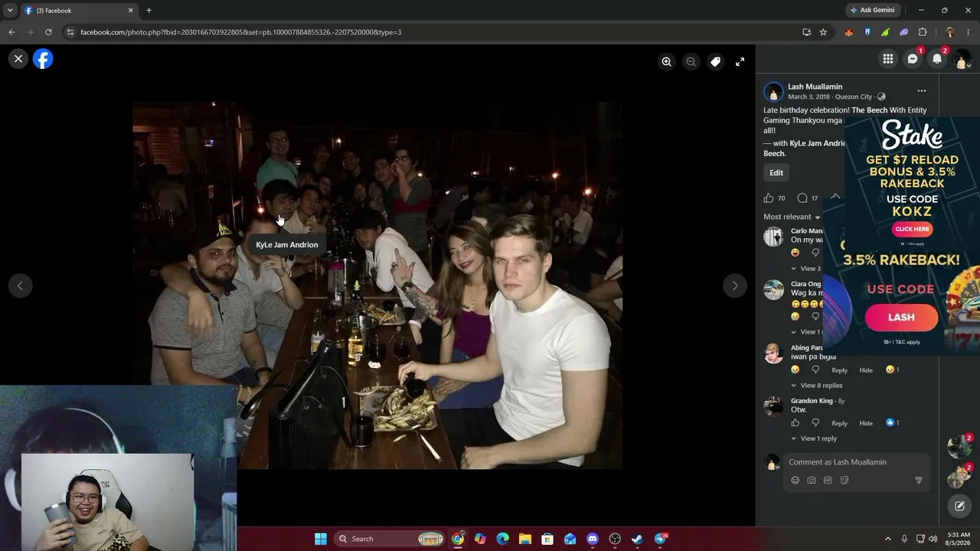Enter fullscreen photo view
Image resolution: width=980 pixels, height=551 pixels.
[740, 62]
